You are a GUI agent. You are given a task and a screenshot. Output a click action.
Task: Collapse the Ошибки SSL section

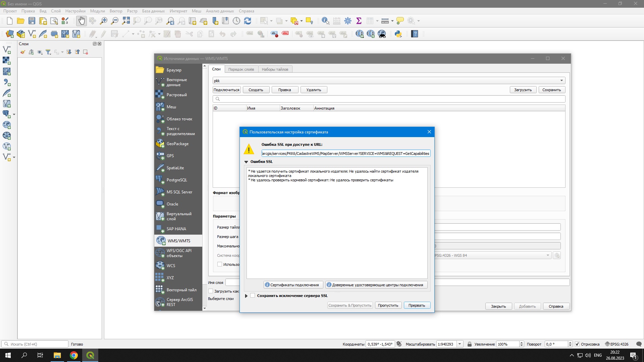[x=246, y=162]
